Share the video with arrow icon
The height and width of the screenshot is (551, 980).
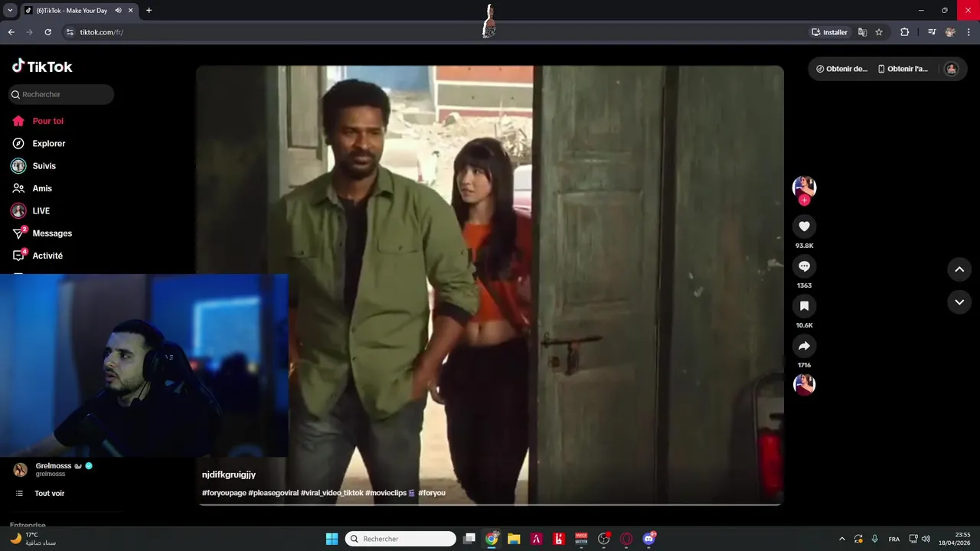(804, 346)
